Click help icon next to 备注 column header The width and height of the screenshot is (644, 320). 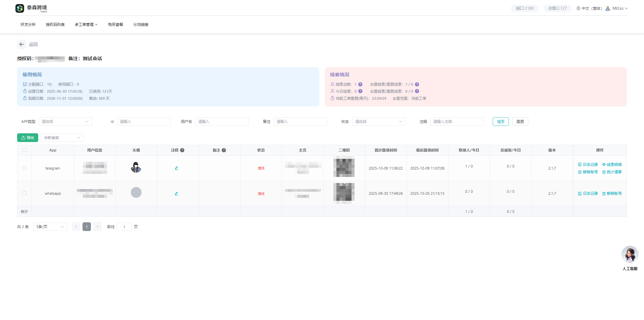224,150
